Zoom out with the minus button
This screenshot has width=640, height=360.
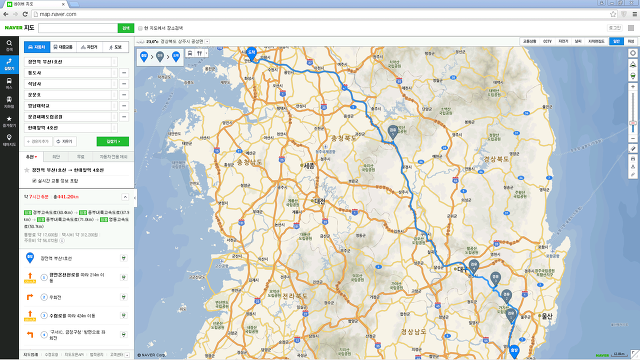(x=633, y=138)
